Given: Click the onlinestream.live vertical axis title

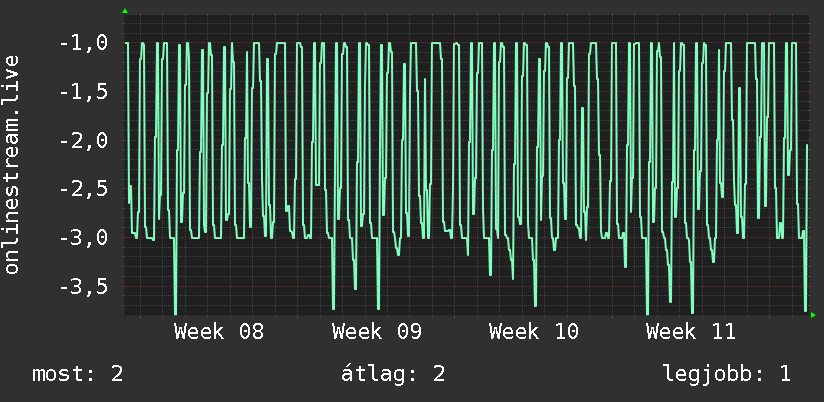Looking at the screenshot, I should pos(12,164).
